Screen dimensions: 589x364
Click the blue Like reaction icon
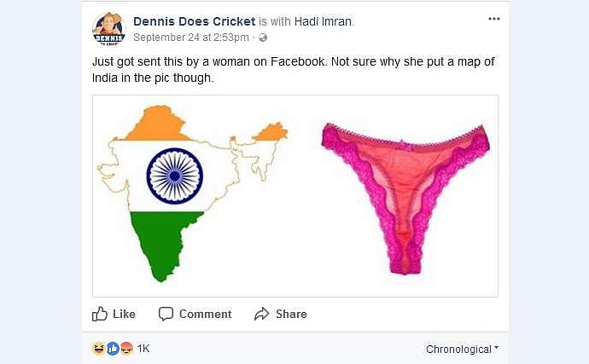point(113,349)
